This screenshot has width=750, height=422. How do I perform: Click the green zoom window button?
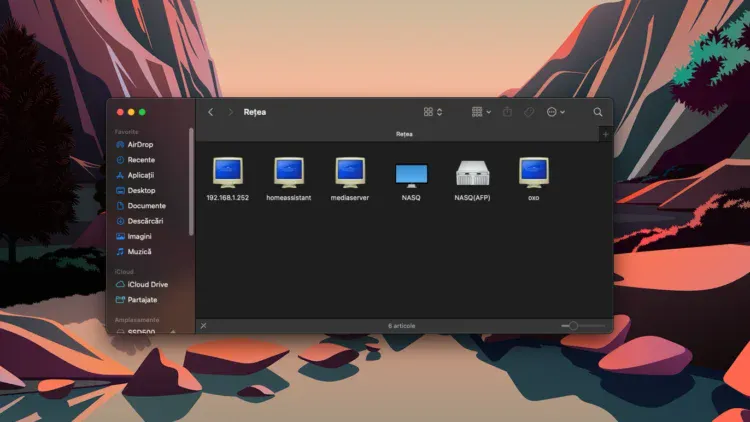(x=142, y=112)
